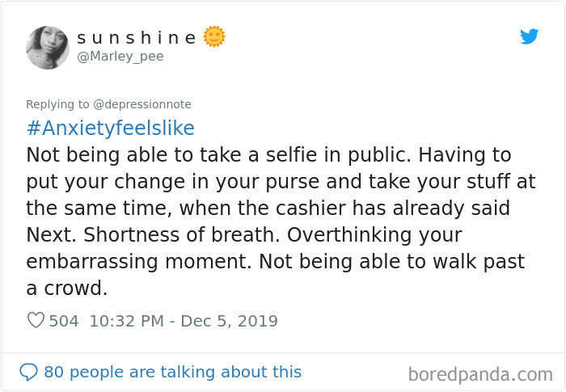Open the user's profile picture
566x392 pixels.
click(x=48, y=47)
